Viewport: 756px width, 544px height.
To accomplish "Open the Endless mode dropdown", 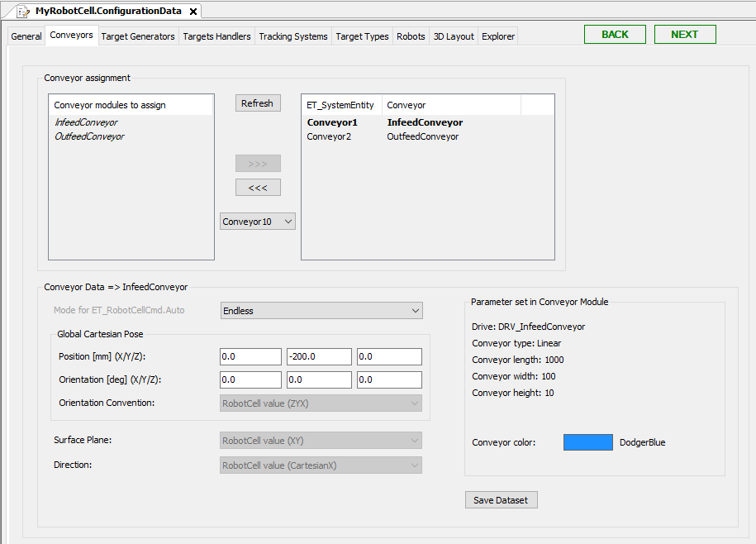I will [x=321, y=311].
